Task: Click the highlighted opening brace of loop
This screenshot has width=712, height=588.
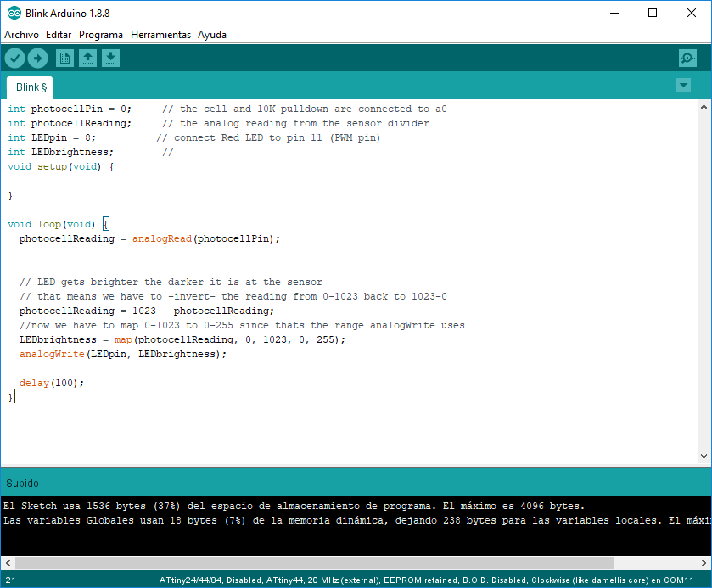Action: point(106,224)
